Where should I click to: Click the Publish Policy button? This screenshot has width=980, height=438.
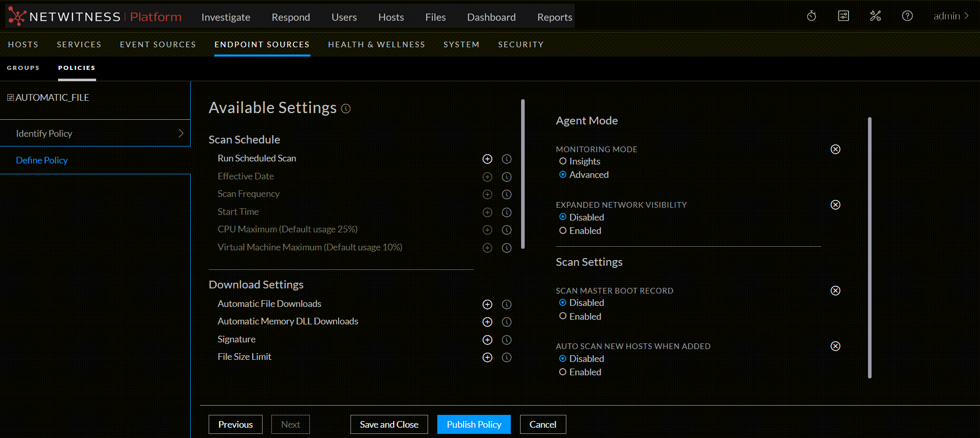pyautogui.click(x=473, y=424)
